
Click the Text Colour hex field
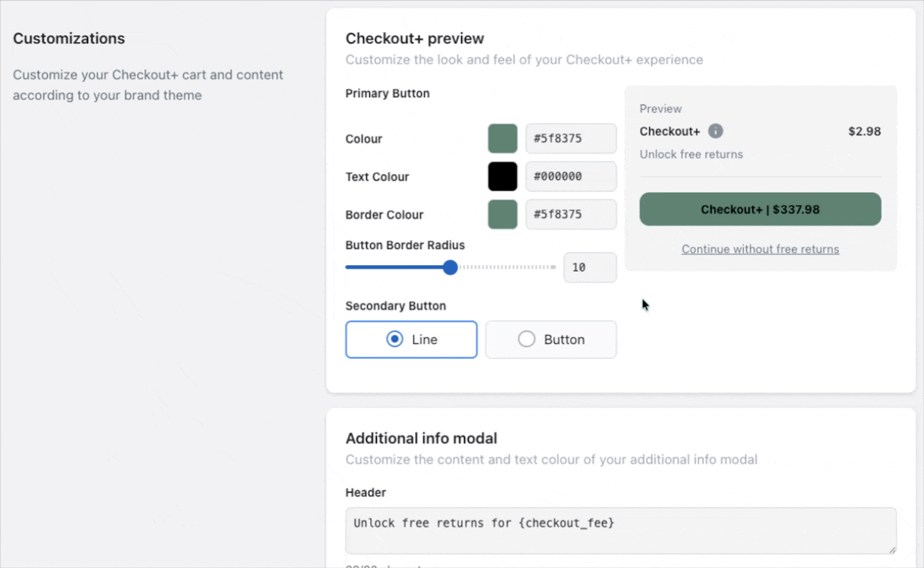click(x=571, y=177)
